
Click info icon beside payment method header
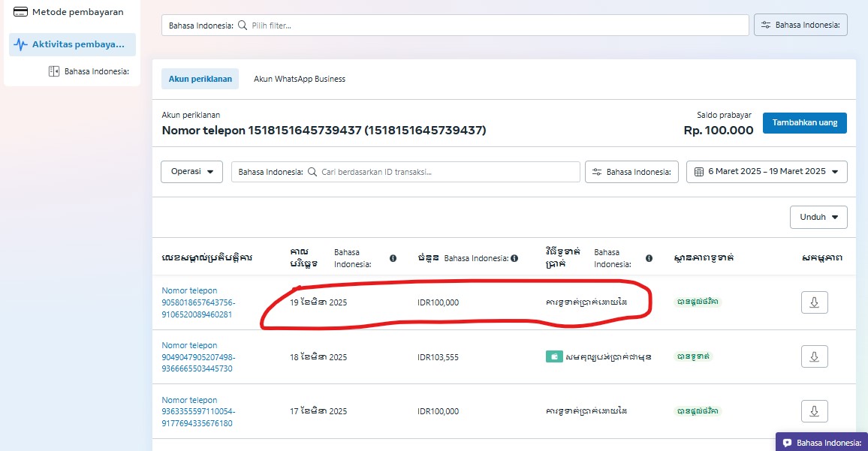[649, 258]
